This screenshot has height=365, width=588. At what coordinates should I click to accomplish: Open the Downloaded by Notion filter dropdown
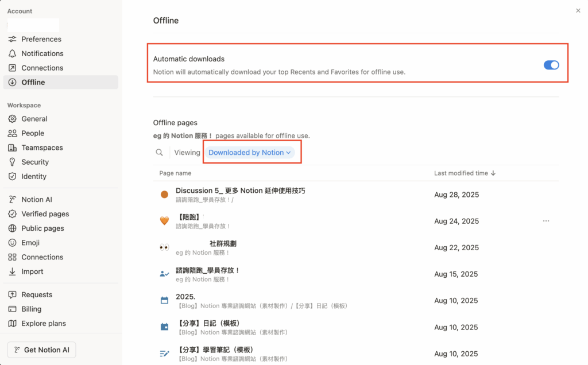click(x=249, y=153)
